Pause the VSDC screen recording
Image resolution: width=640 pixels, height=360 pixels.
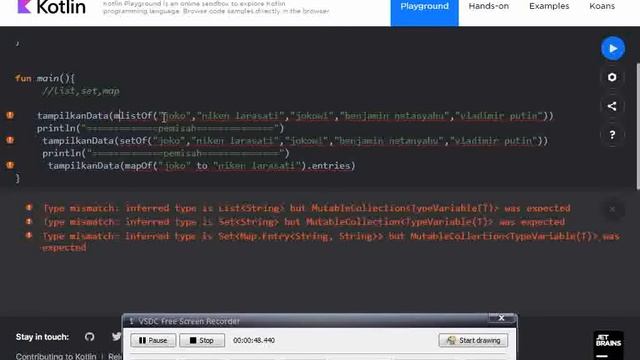(x=153, y=340)
